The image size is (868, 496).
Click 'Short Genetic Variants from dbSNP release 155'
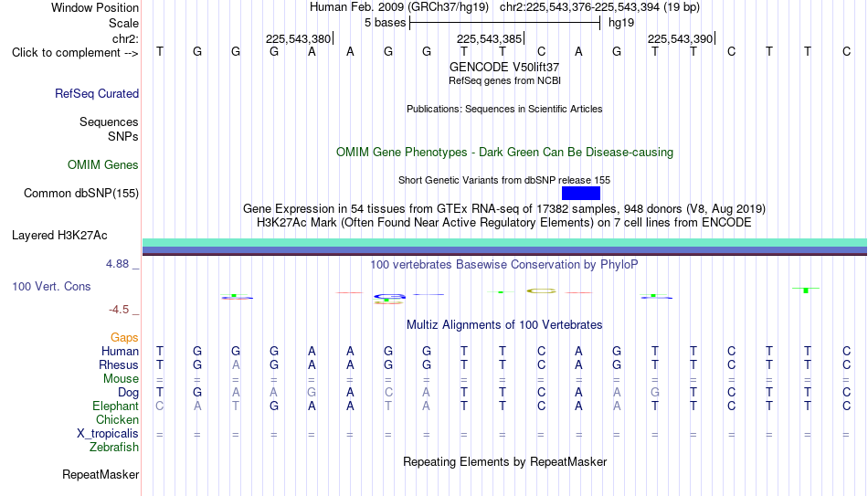504,180
